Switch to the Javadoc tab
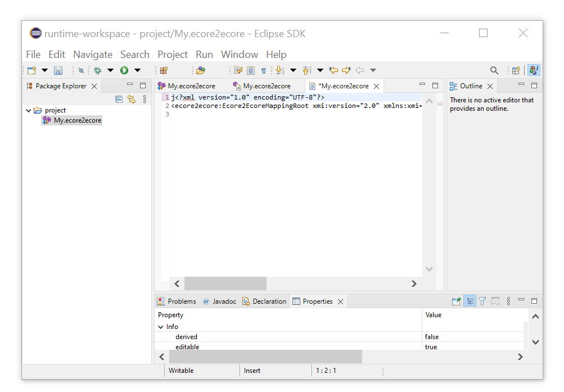The image size is (564, 392). pos(219,301)
